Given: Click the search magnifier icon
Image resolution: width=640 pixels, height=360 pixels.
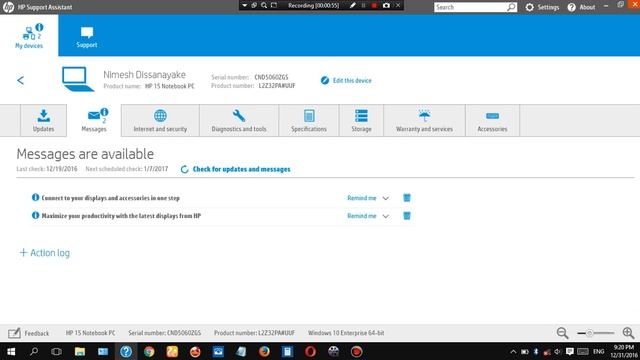Looking at the screenshot, I should [511, 7].
